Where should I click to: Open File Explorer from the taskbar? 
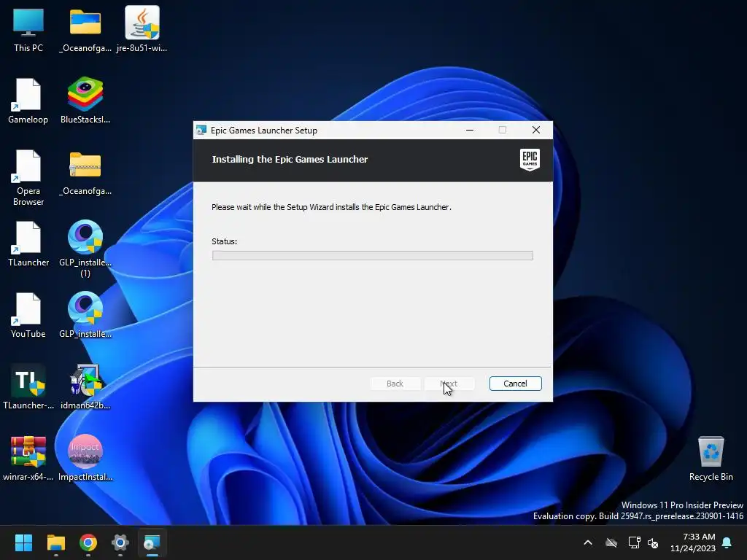coord(55,542)
